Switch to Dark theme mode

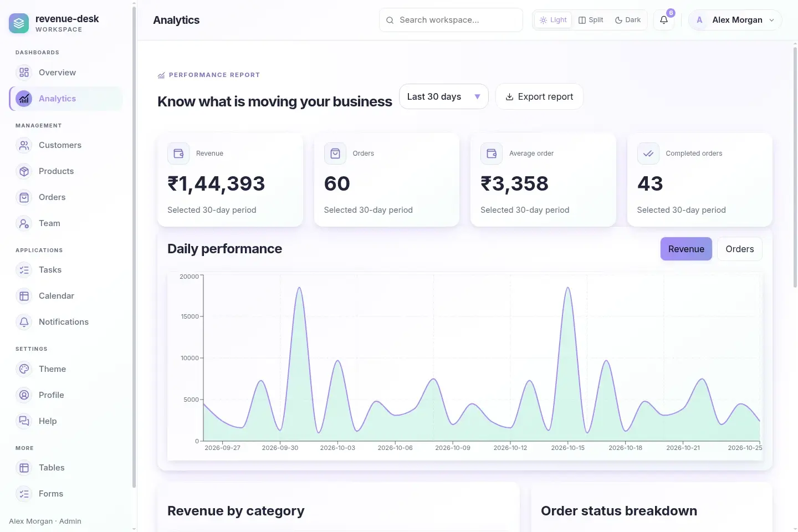tap(628, 20)
